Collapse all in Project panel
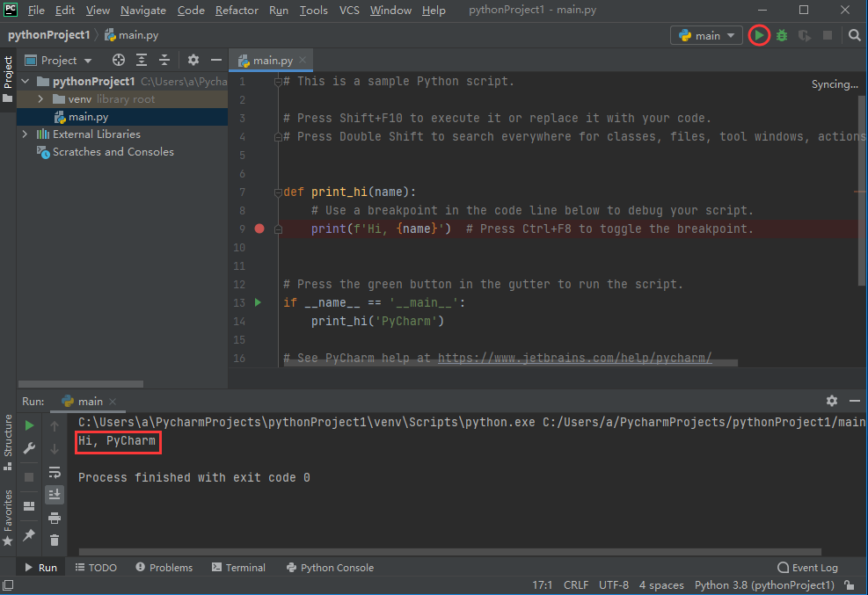Screen dimensions: 868x595 pos(164,60)
